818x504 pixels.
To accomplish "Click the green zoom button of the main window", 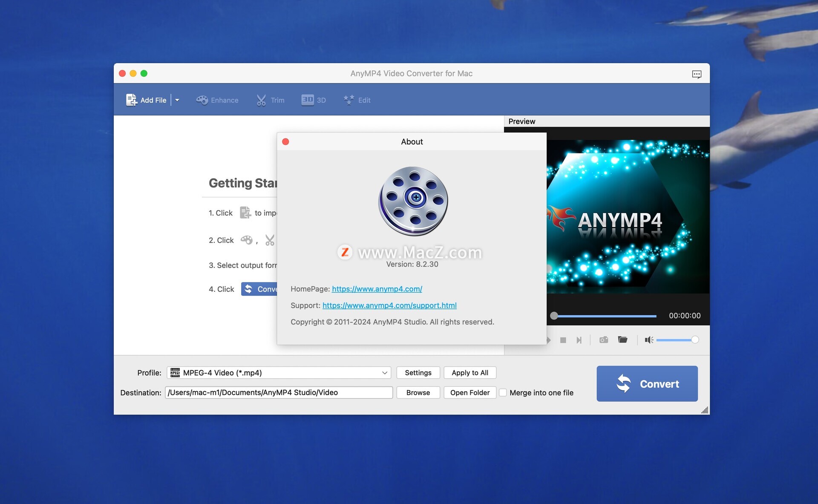I will coord(144,73).
